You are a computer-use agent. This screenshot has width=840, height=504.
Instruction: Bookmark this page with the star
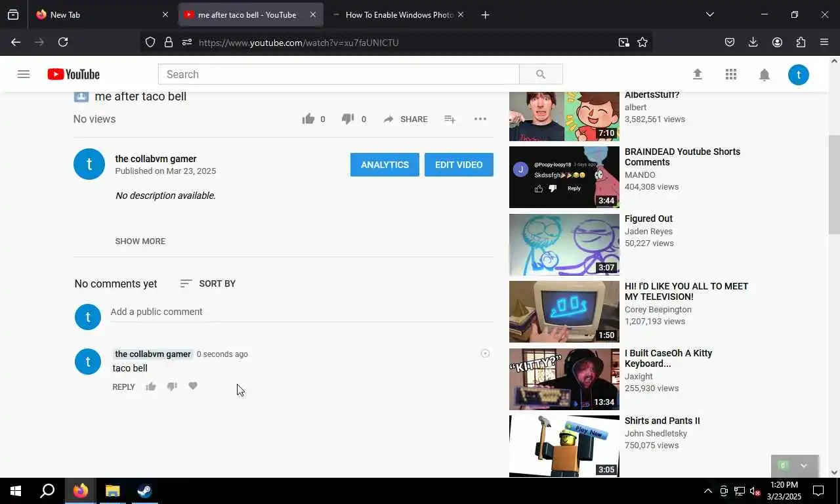tap(642, 42)
